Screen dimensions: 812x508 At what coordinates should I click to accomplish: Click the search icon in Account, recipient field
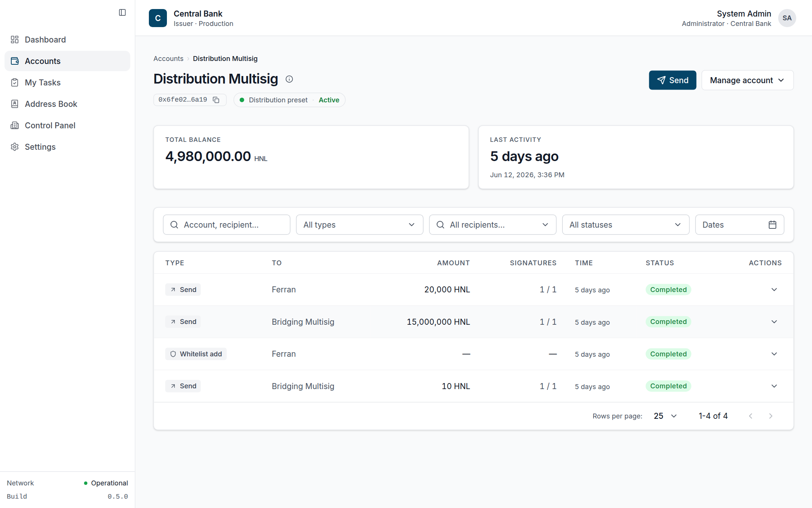174,225
